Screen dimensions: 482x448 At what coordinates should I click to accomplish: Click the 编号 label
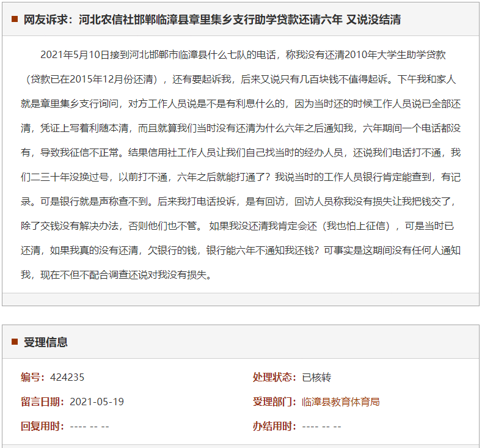coord(33,377)
